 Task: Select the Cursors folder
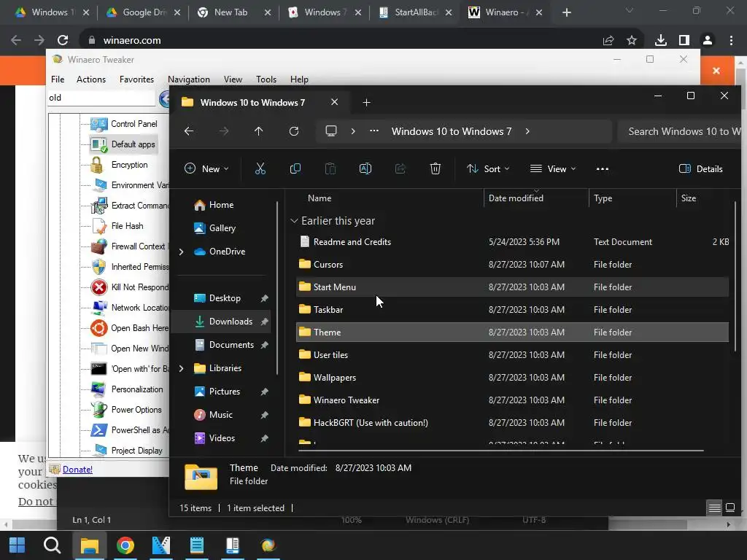point(512,264)
